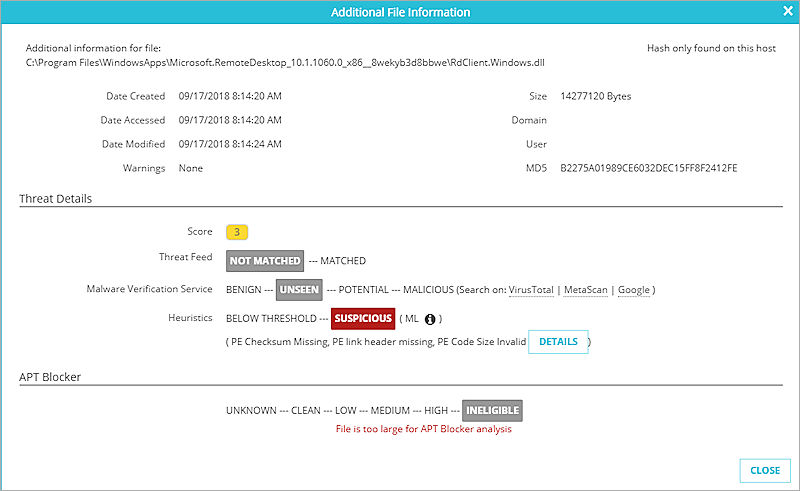This screenshot has width=800, height=491.
Task: Open the heuristics DETAILS button
Action: [558, 341]
